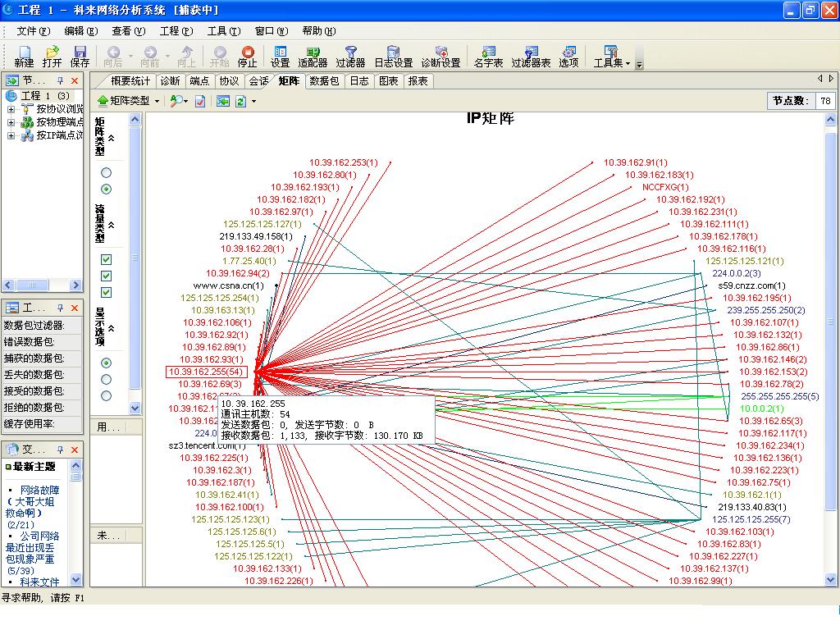
Task: Switch to the 数据包 tab
Action: pyautogui.click(x=325, y=81)
